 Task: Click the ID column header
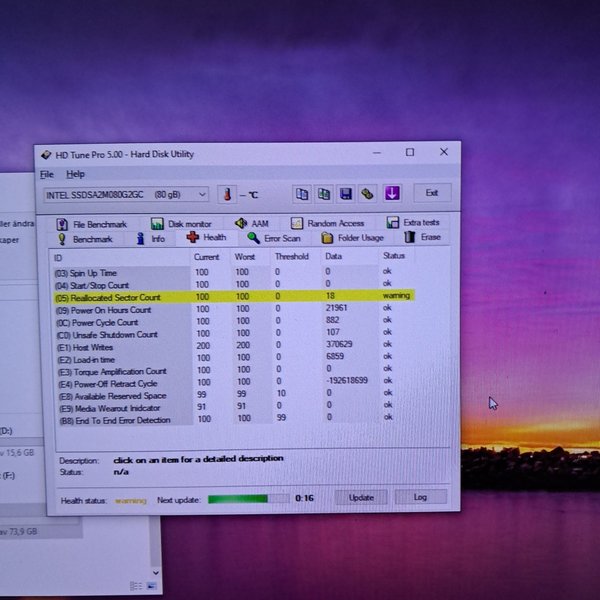[x=121, y=258]
